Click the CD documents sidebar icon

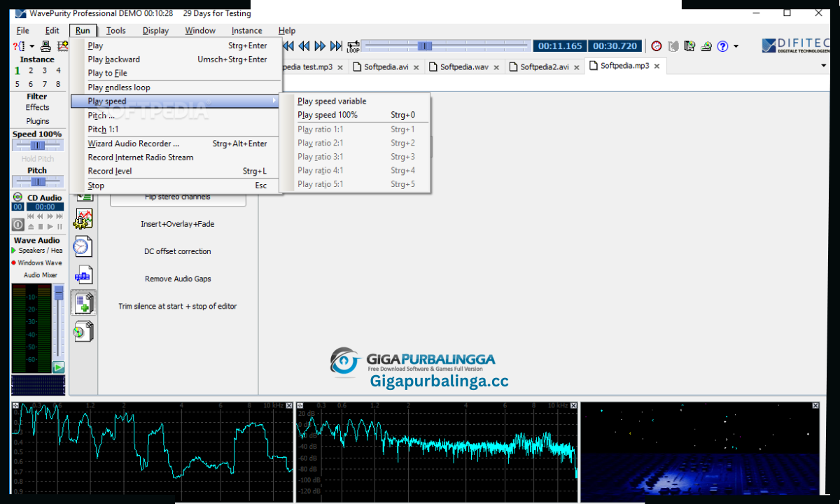coord(83,331)
